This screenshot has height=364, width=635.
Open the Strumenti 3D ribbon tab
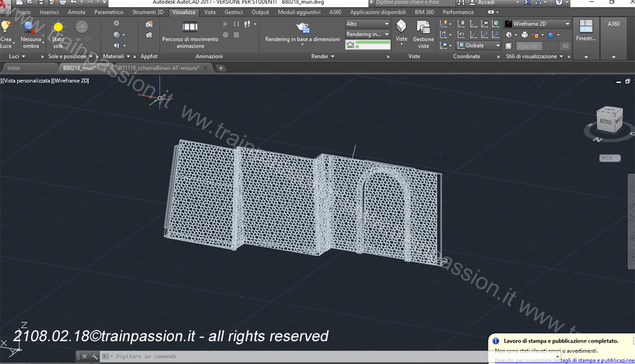click(x=147, y=12)
